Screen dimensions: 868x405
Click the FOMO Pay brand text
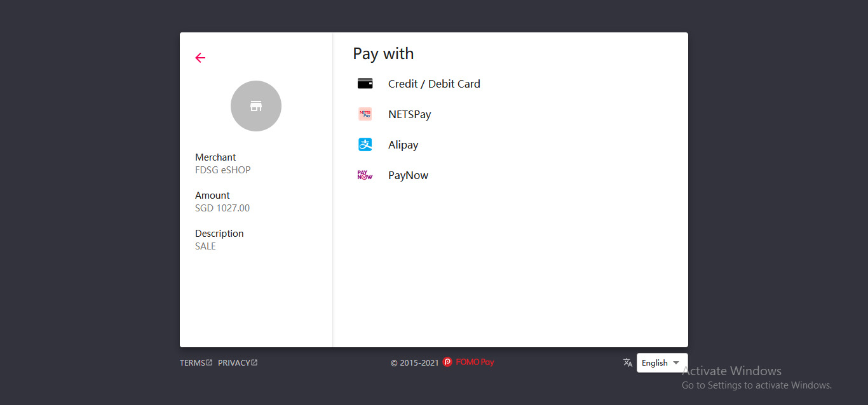[475, 362]
